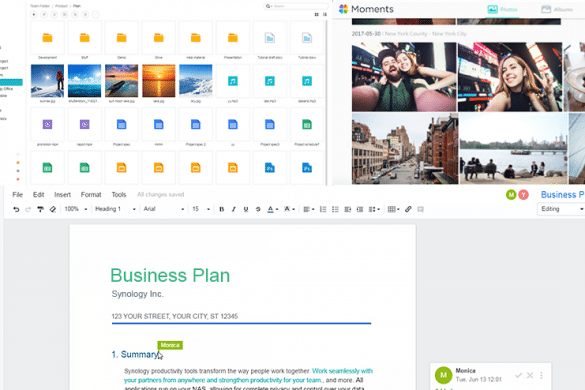Insert a bulleted list
585x390 pixels.
pyautogui.click(x=335, y=209)
